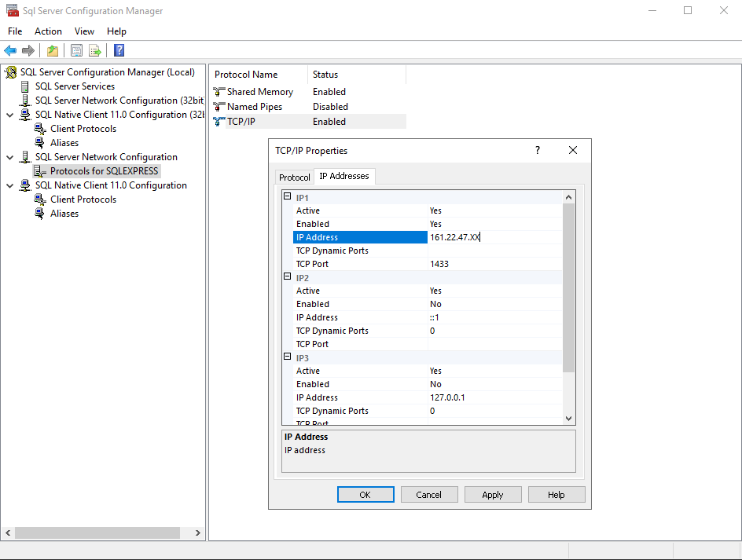Switch to the Protocol tab

294,177
